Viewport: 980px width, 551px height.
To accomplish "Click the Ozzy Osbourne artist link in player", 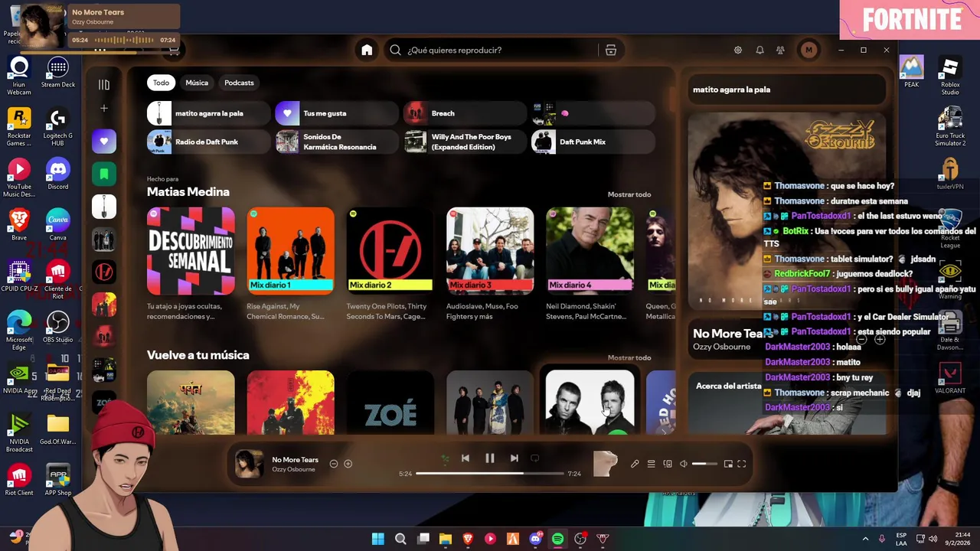I will pos(293,469).
